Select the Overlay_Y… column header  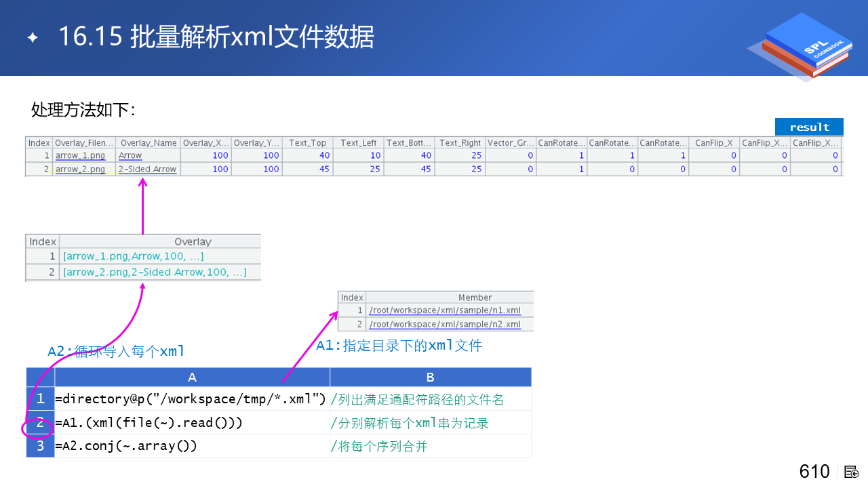pyautogui.click(x=256, y=143)
